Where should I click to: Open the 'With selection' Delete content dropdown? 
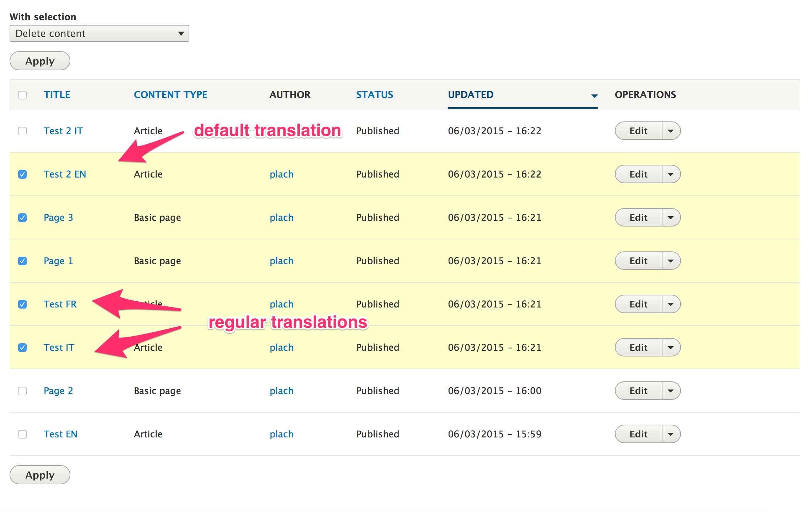99,33
